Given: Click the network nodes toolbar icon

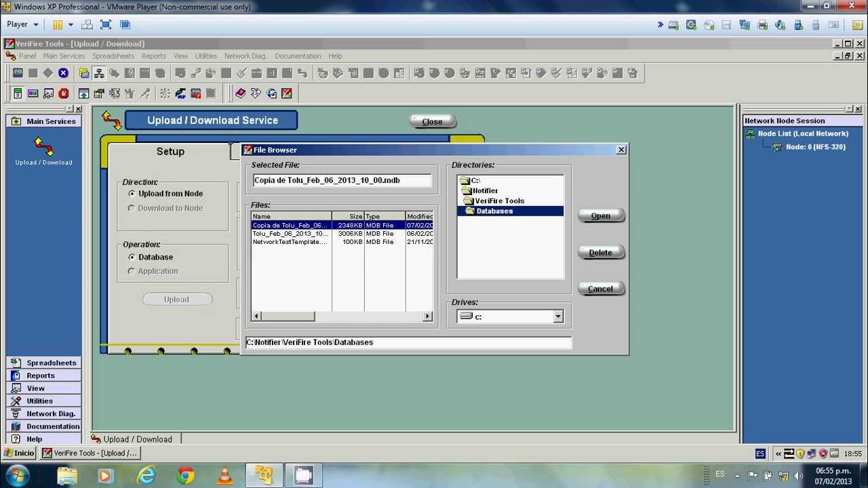Looking at the screenshot, I should [x=99, y=73].
